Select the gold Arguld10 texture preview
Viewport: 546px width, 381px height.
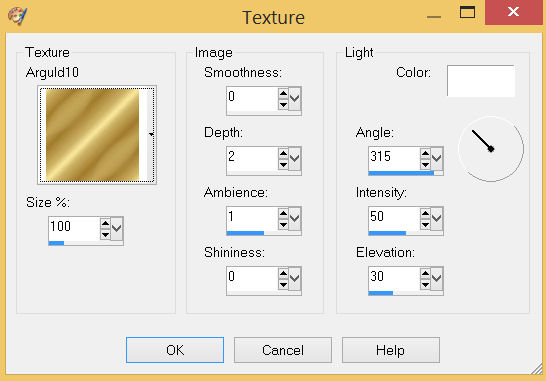coord(92,134)
